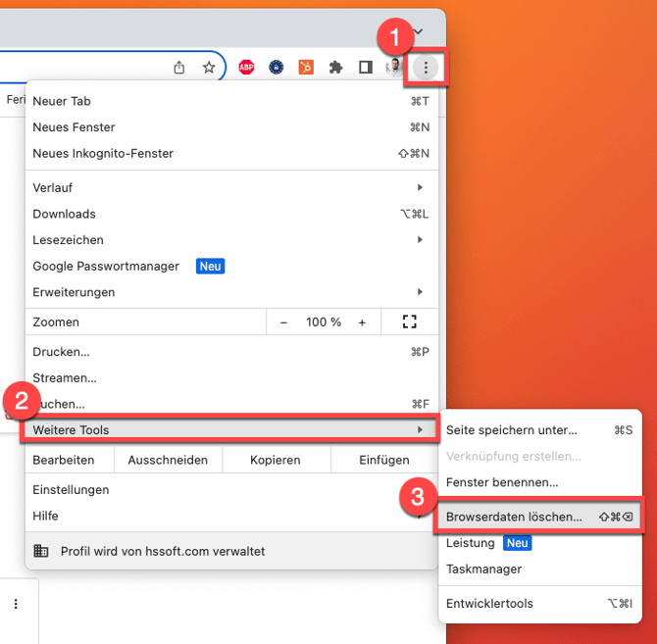Expand the Lesezeichen submenu
The width and height of the screenshot is (657, 644).
click(x=227, y=240)
